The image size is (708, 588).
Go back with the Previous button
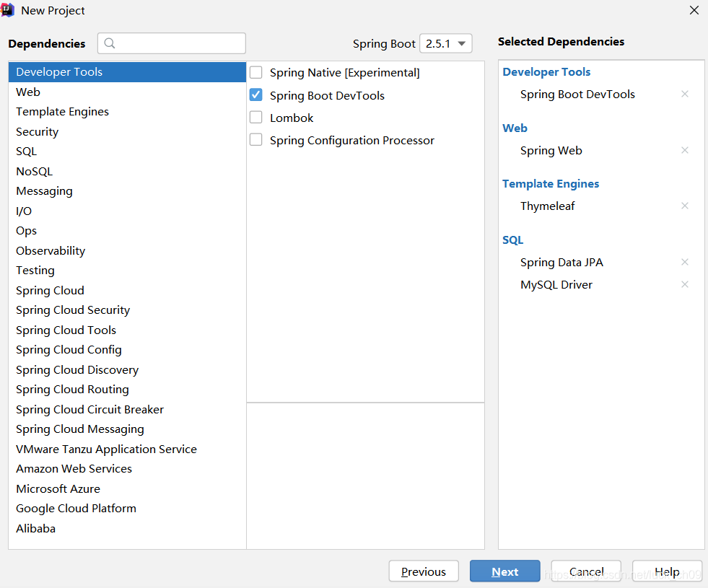click(424, 571)
